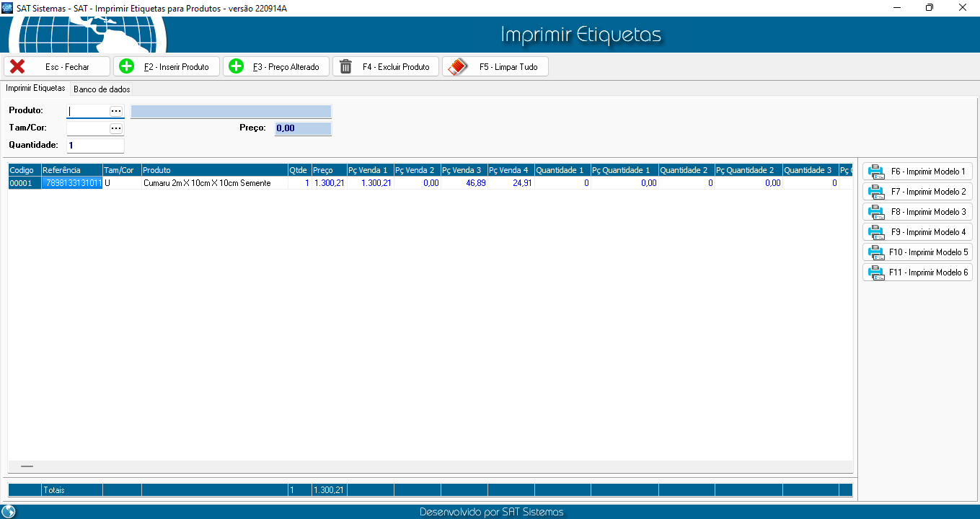The image size is (980, 519).
Task: Select the Imprimir Etiquetas tab
Action: click(x=35, y=89)
